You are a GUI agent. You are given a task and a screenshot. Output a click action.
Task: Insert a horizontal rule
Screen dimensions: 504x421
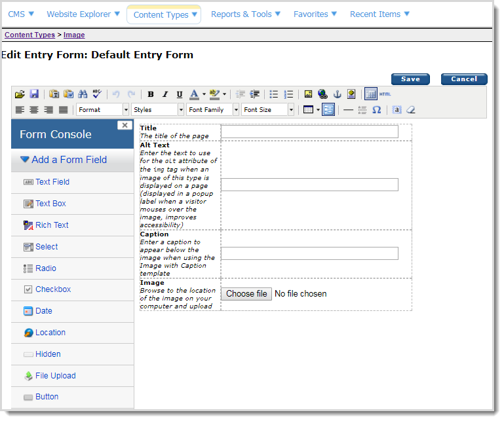click(349, 110)
